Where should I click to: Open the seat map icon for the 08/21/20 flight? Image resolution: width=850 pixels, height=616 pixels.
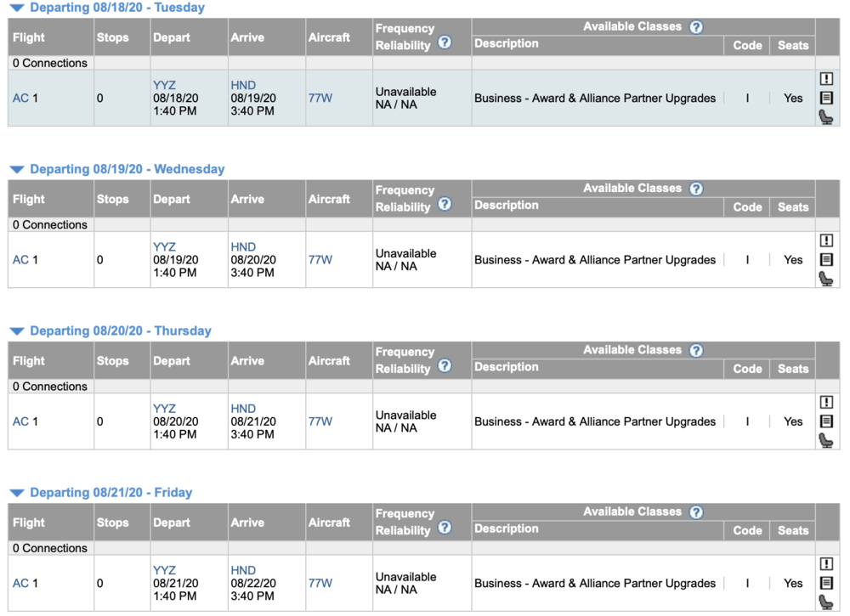click(826, 602)
